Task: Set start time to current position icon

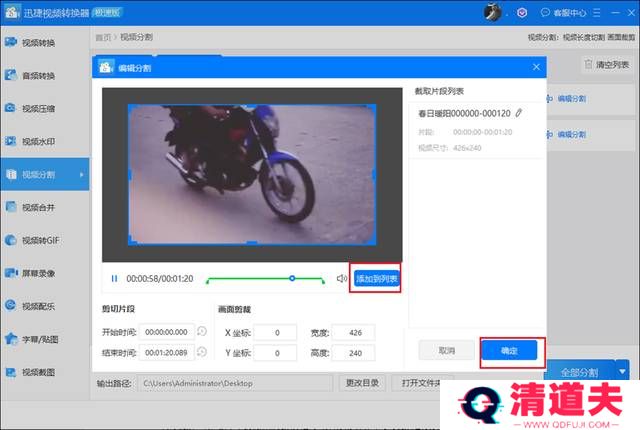Action: pyautogui.click(x=202, y=331)
